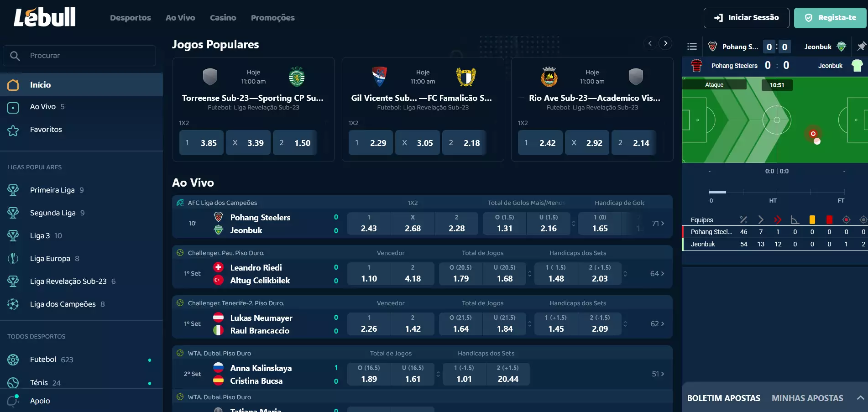Click the Futebol ball icon in sidebar
This screenshot has height=412, width=868.
point(13,360)
